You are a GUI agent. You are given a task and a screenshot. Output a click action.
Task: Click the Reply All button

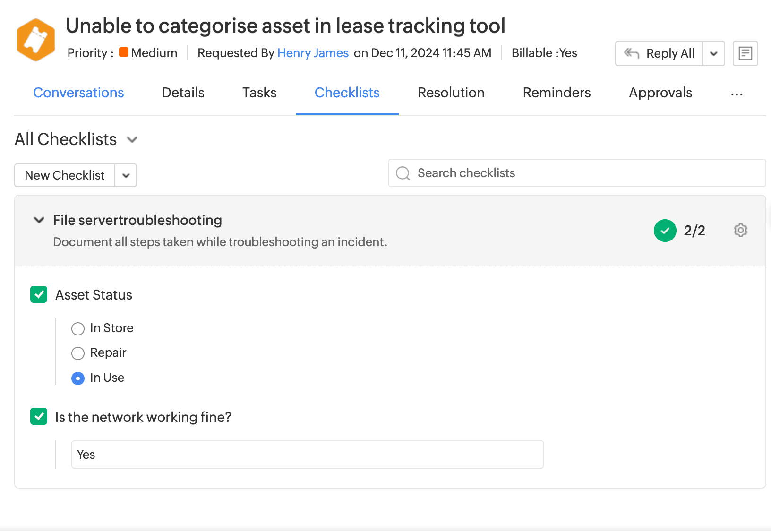660,53
